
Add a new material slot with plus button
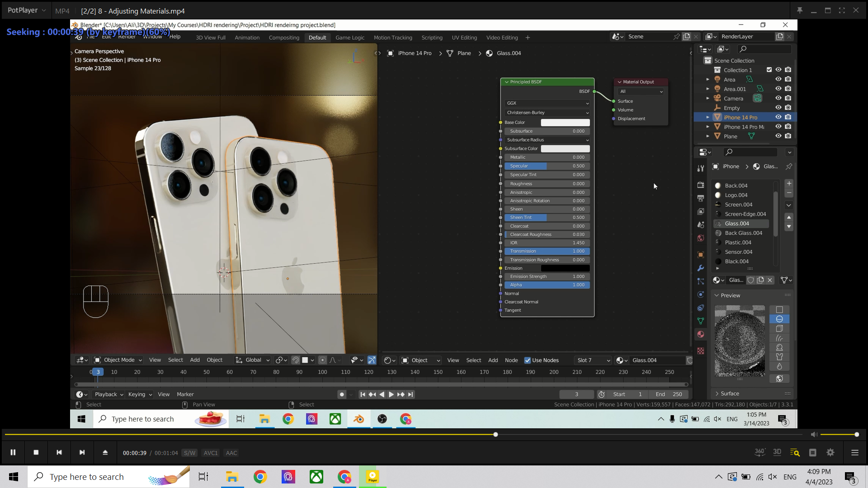789,183
